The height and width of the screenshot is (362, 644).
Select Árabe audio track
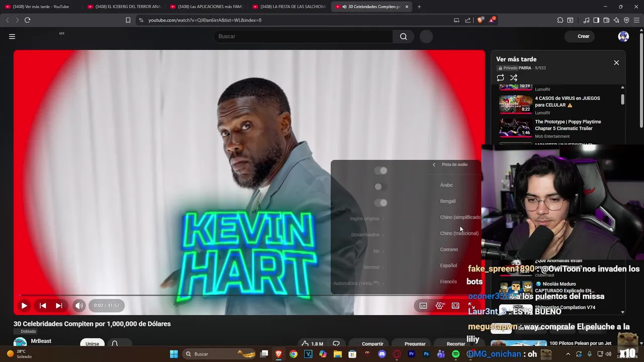click(x=446, y=185)
